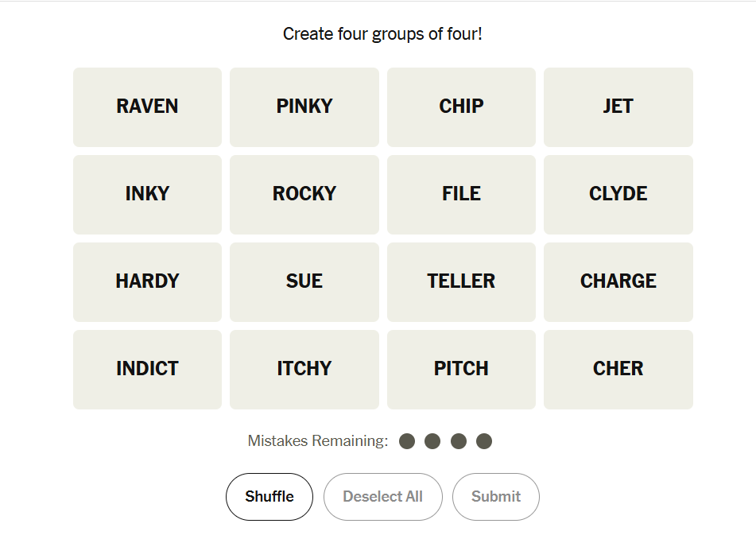Choose the JET word tile

618,107
